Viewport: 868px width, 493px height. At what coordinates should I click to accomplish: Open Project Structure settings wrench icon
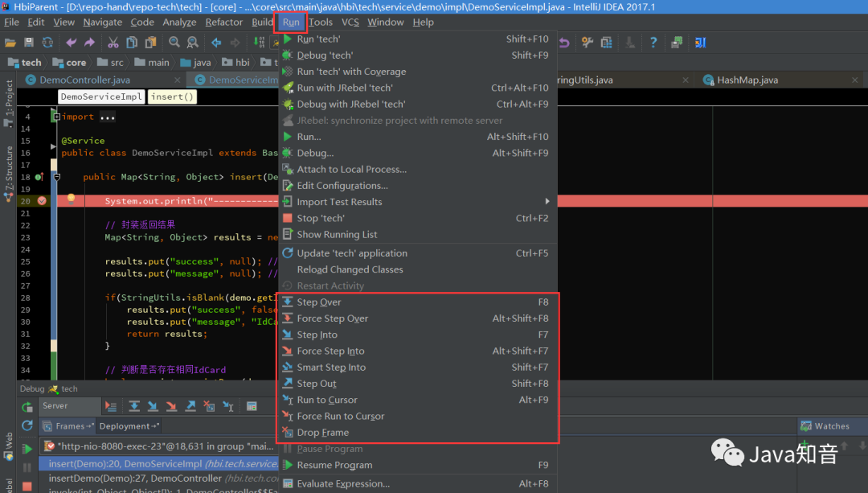click(588, 43)
